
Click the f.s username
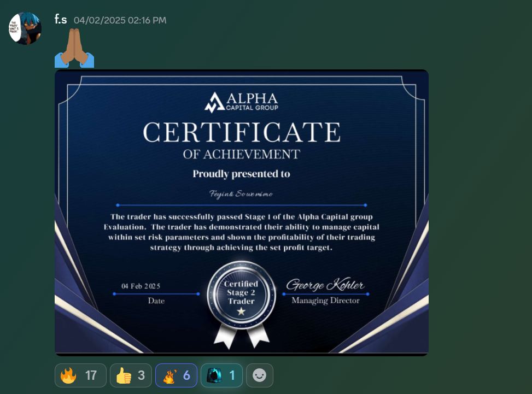pos(61,19)
